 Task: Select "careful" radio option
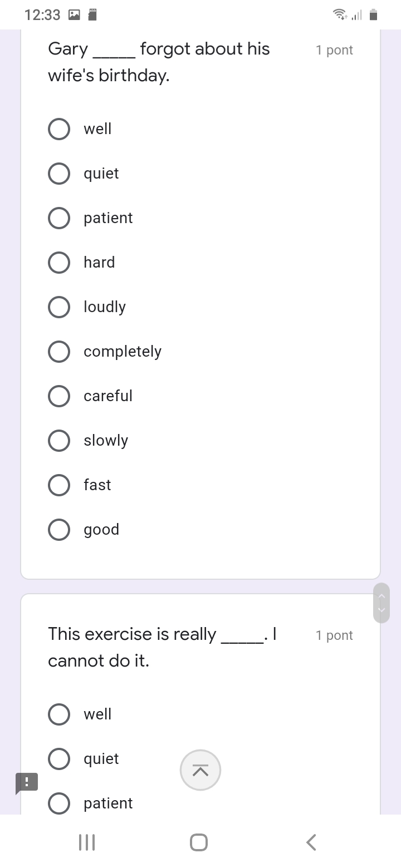(x=59, y=396)
